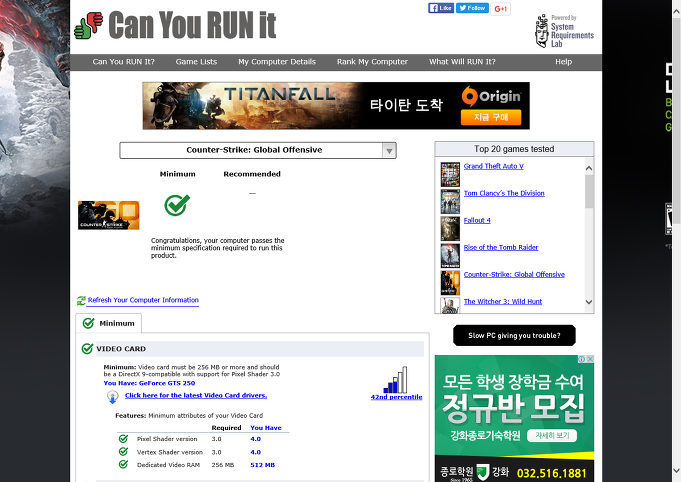Image resolution: width=681 pixels, height=482 pixels.
Task: Click the VIDEO CARD section checkmark icon
Action: point(87,348)
